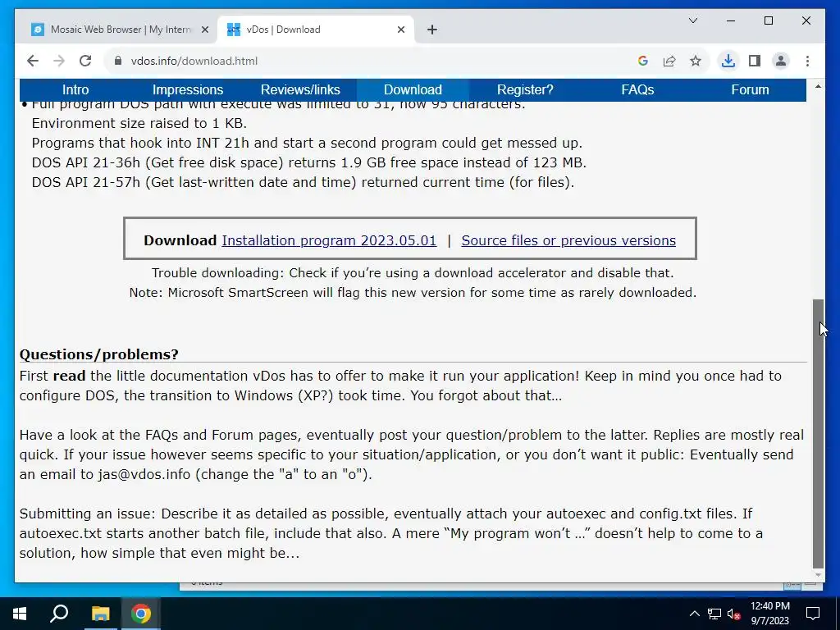Reload the vDos download page
Image resolution: width=840 pixels, height=630 pixels.
pos(85,61)
